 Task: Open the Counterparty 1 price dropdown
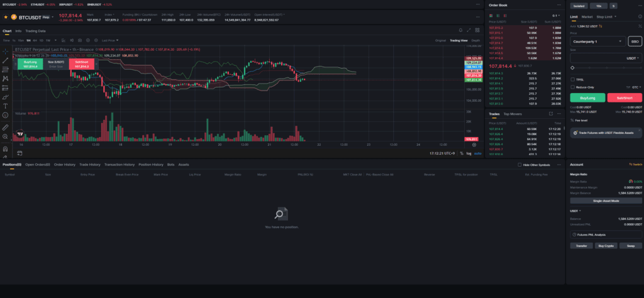pyautogui.click(x=597, y=41)
